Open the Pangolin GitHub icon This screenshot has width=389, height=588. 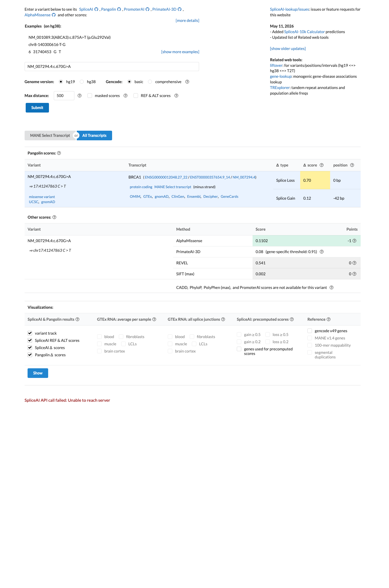119,9
